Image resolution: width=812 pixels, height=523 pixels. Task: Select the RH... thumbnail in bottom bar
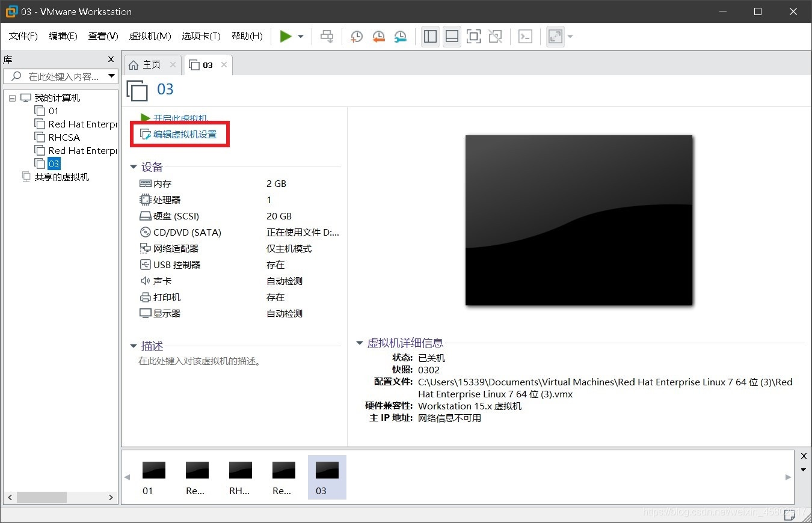click(239, 477)
